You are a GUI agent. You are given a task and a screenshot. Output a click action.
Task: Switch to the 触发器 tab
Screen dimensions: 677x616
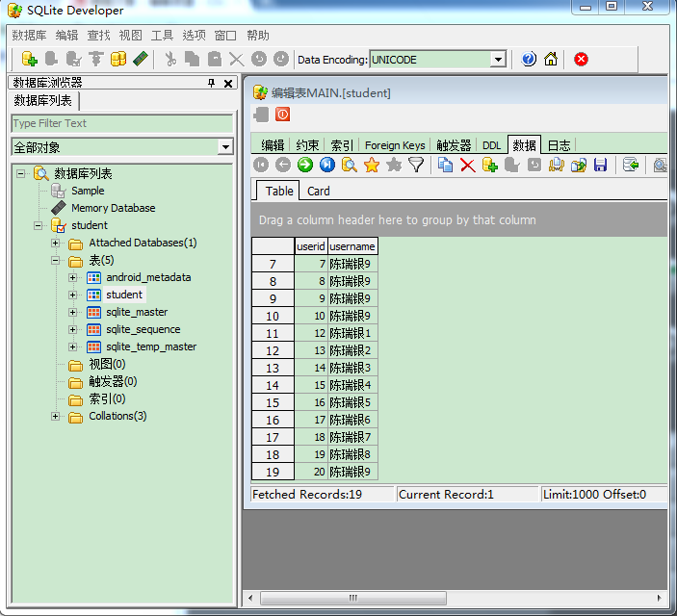[x=454, y=145]
